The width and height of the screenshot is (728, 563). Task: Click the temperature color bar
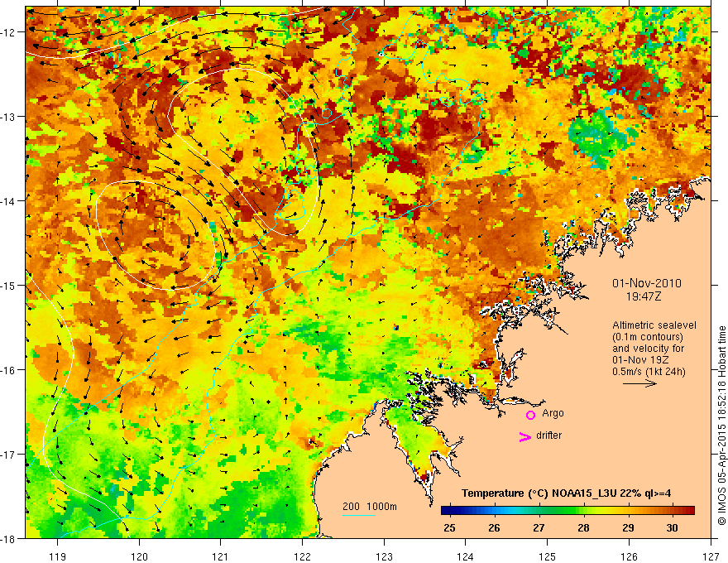pyautogui.click(x=568, y=511)
